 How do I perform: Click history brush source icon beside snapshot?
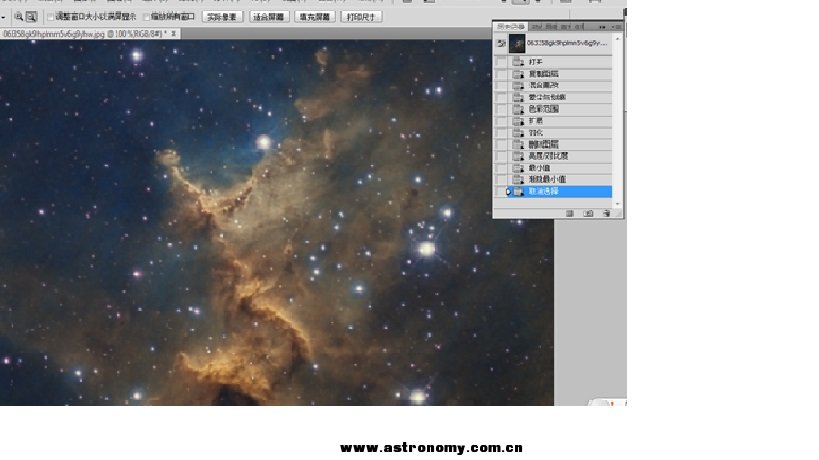pos(501,44)
